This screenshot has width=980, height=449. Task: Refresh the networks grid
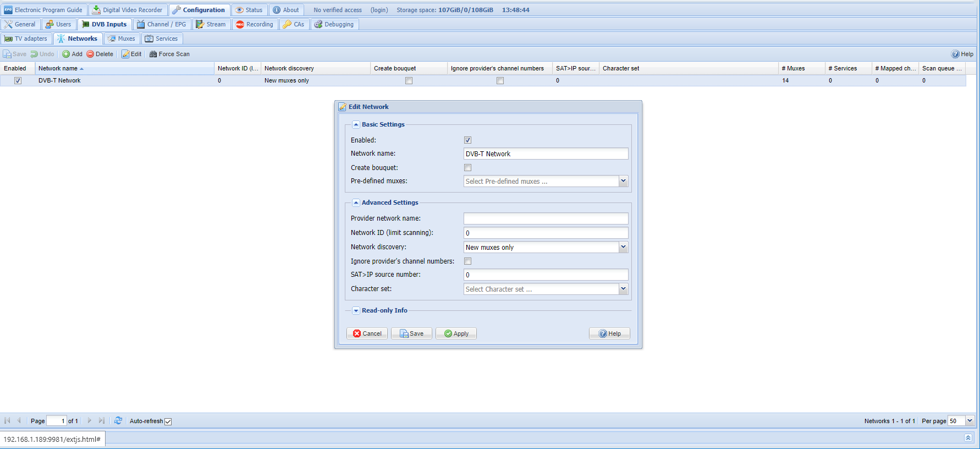(118, 421)
